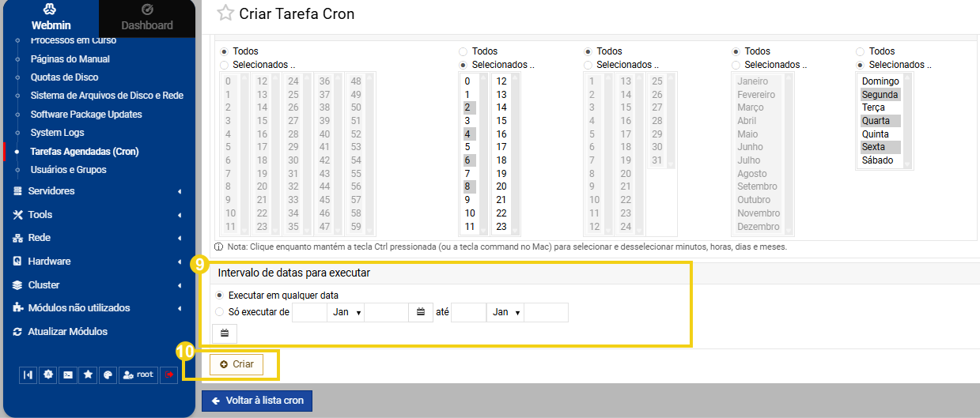Open Quotas de Disco menu item
Image resolution: width=980 pixels, height=418 pixels.
(64, 77)
